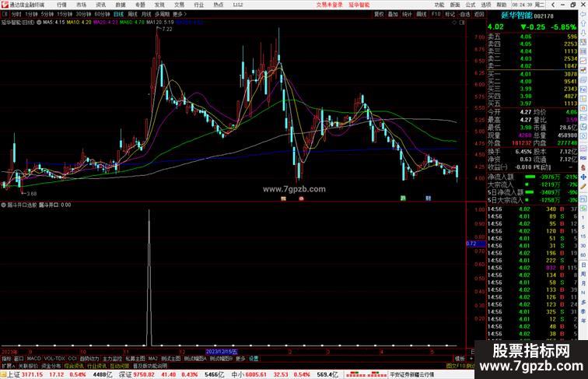Open the 公式 menu
This screenshot has height=379, width=588.
click(471, 5)
